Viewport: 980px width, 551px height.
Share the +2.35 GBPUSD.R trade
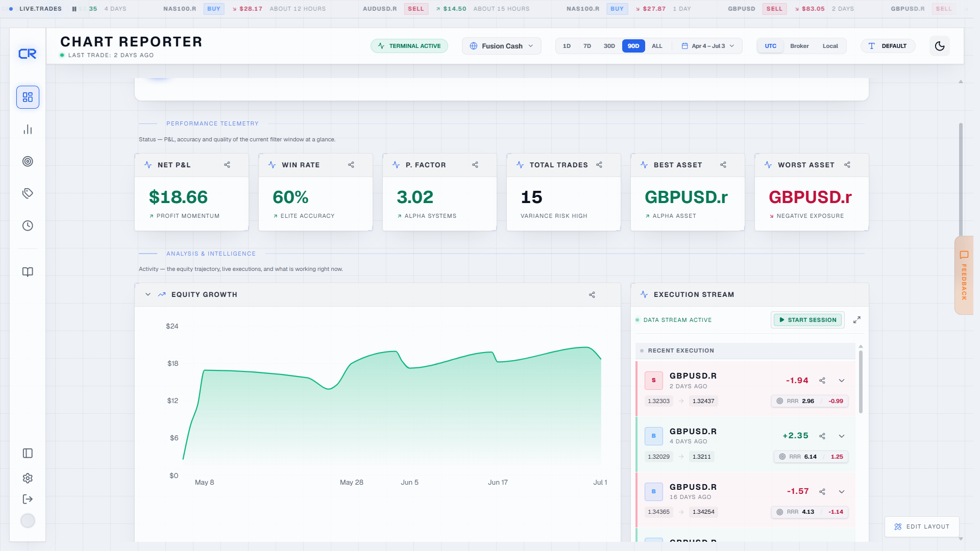822,436
